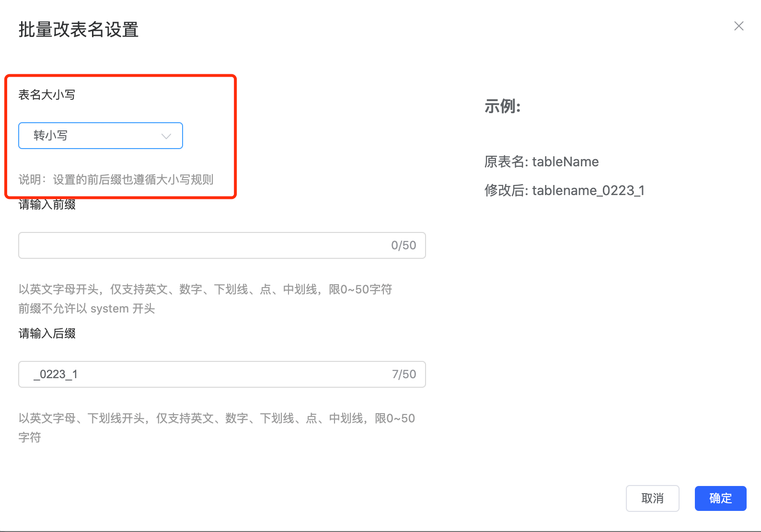761x532 pixels.
Task: Close the batch rename settings dialog
Action: (x=738, y=26)
